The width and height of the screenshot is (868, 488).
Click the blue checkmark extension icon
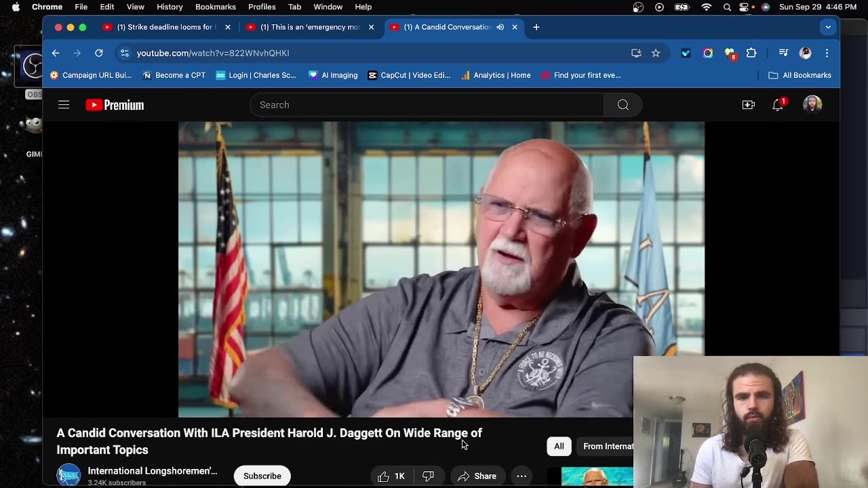(x=686, y=53)
